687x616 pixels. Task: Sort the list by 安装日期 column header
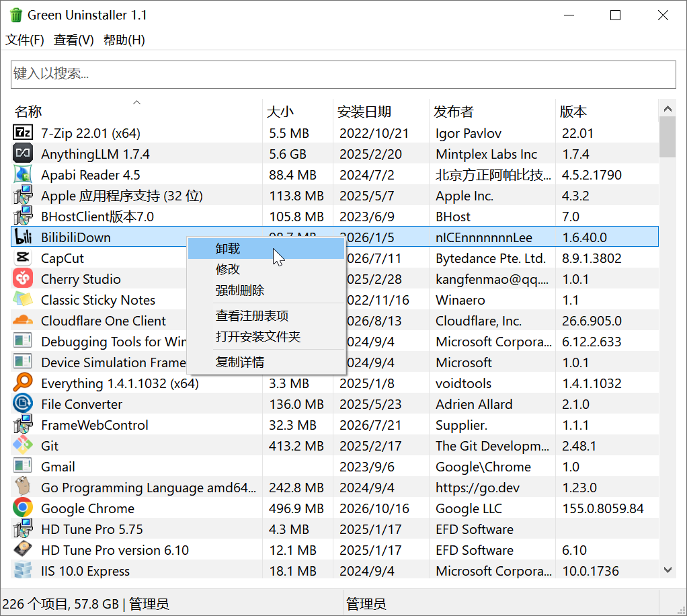381,112
